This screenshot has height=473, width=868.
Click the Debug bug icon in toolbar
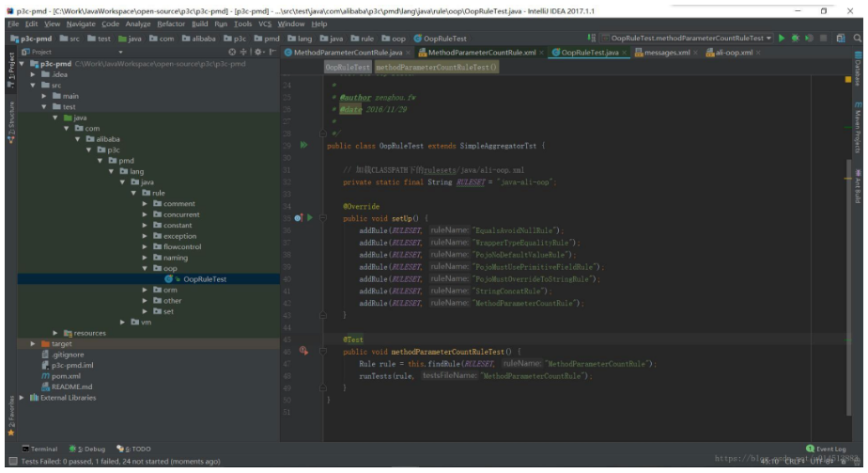(794, 38)
